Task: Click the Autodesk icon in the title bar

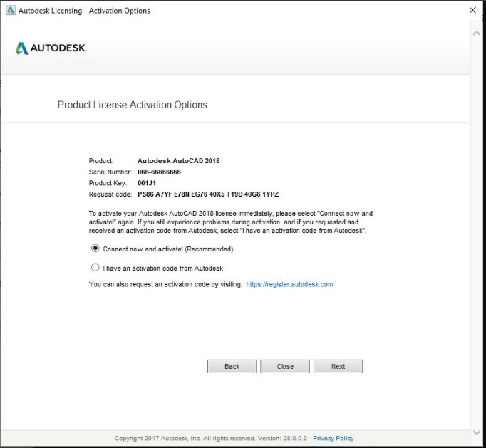Action: pyautogui.click(x=9, y=11)
